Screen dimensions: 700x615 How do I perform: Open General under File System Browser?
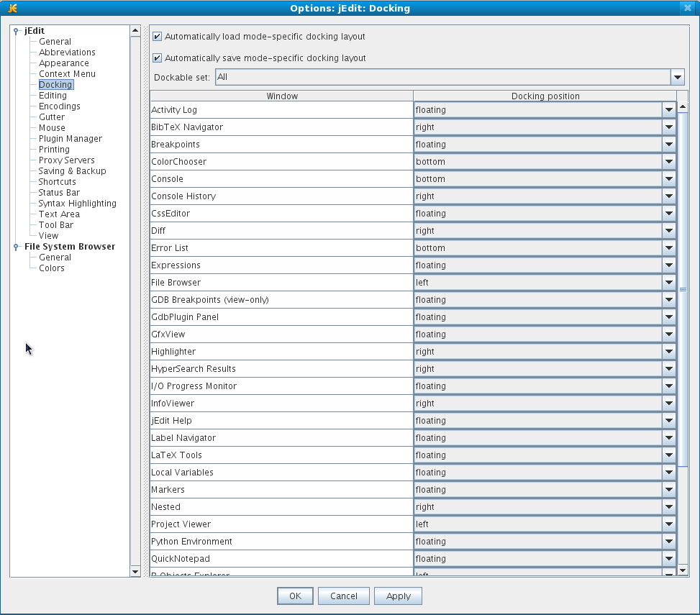click(x=55, y=258)
